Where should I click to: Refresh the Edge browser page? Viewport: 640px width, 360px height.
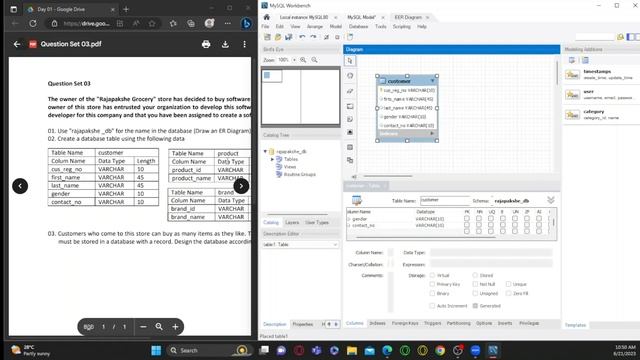pyautogui.click(x=33, y=24)
